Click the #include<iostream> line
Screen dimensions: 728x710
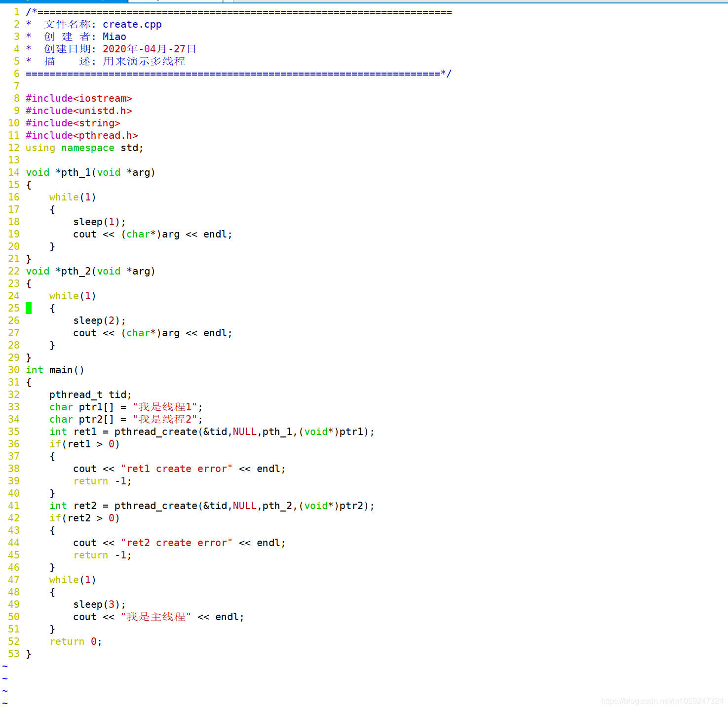pos(79,98)
